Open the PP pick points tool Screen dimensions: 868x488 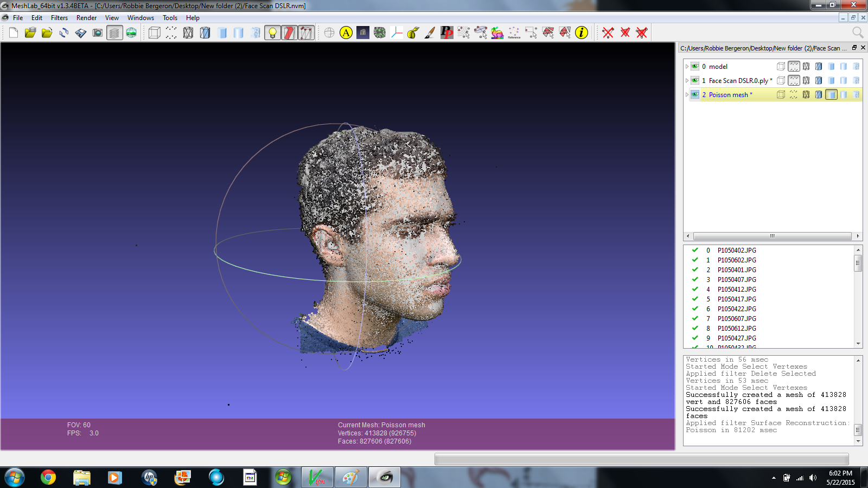point(447,33)
